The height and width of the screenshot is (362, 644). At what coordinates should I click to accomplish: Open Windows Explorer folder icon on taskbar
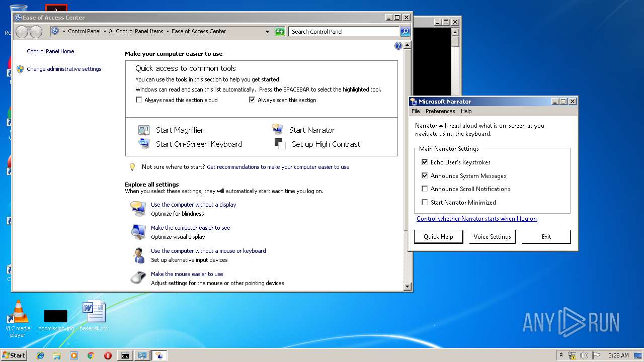coord(57,355)
